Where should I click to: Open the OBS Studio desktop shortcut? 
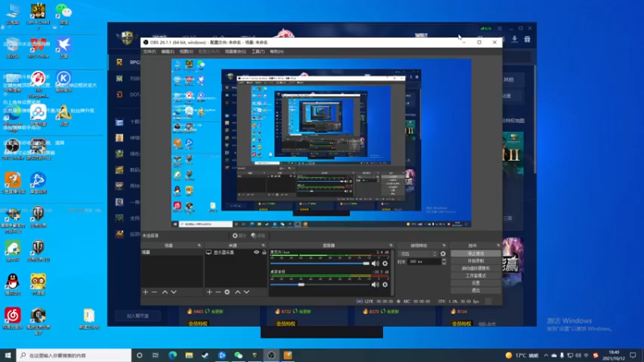point(13,149)
